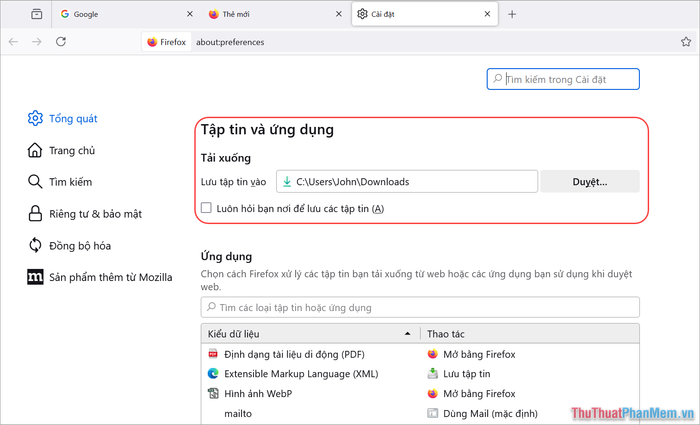Click the save-file icon beside Lưu tập tin
This screenshot has width=700, height=425.
pyautogui.click(x=432, y=373)
